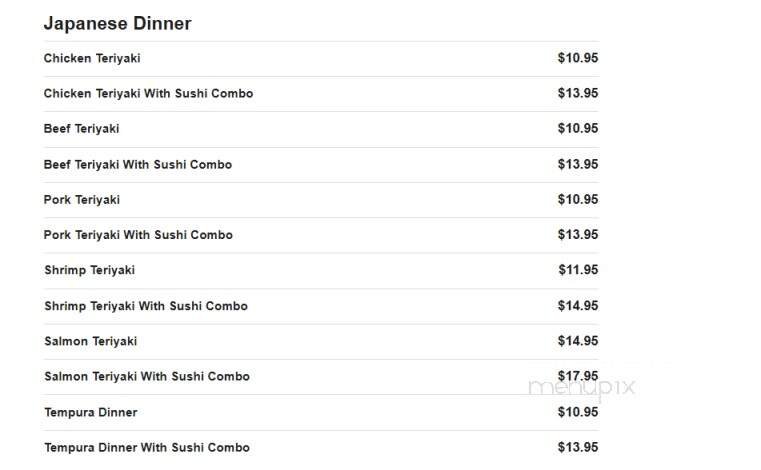Click the $11.95 Shrimp Teriyaki price
761x470 pixels.
click(578, 270)
